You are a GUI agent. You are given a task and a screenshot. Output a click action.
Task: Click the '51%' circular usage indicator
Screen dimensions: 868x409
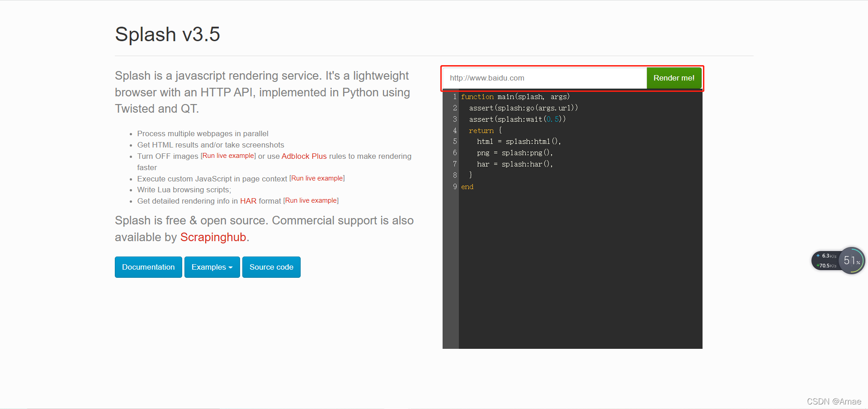point(852,261)
